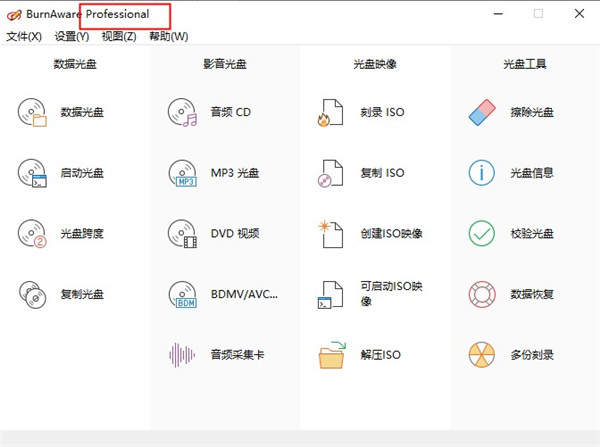Click the BDMV/AVC BDM disc icon
This screenshot has width=600, height=447.
pyautogui.click(x=183, y=294)
